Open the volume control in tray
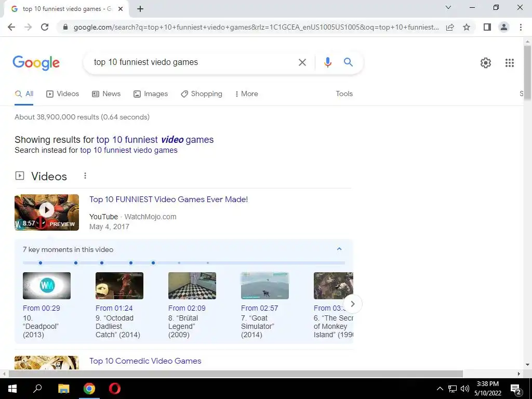Screen dimensions: 532x399 click(x=465, y=389)
